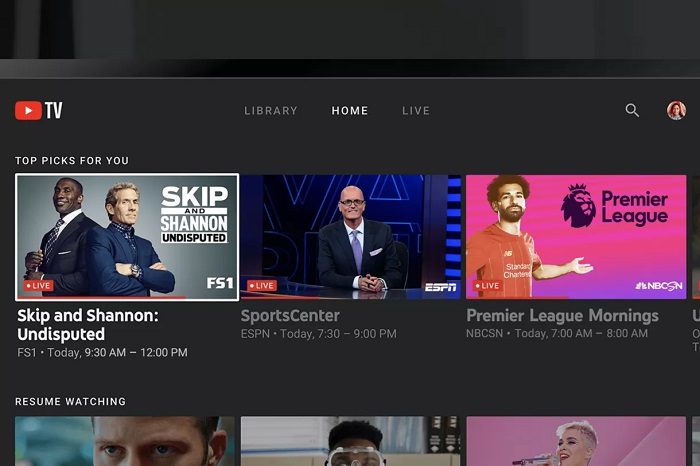This screenshot has width=700, height=466.
Task: Play Skip and Shannon Undisputed thumbnail
Action: coord(127,237)
